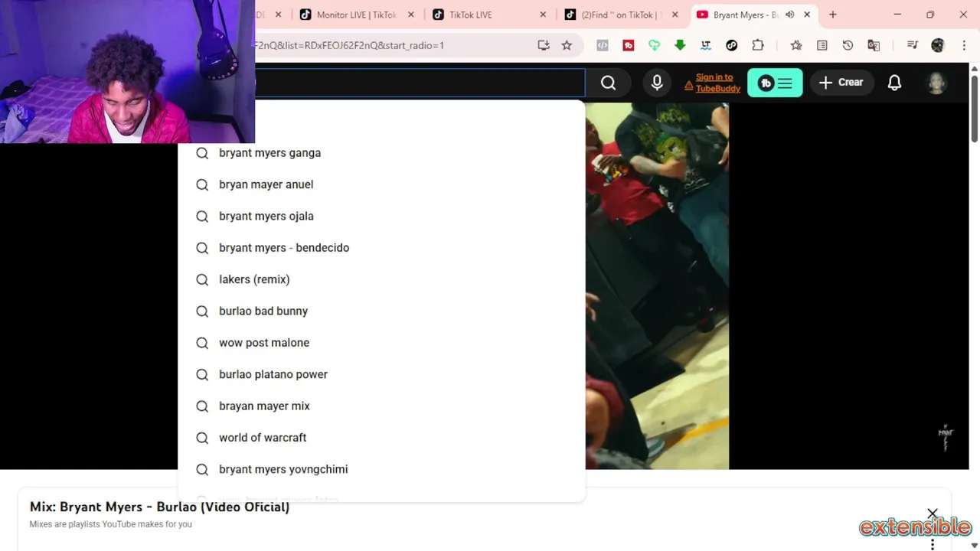The image size is (980, 551).
Task: Bookmark this page with the star icon
Action: tap(567, 45)
